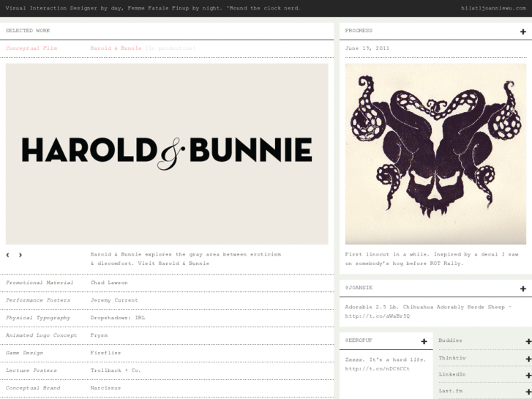Select the Fireflies game design project

105,353
